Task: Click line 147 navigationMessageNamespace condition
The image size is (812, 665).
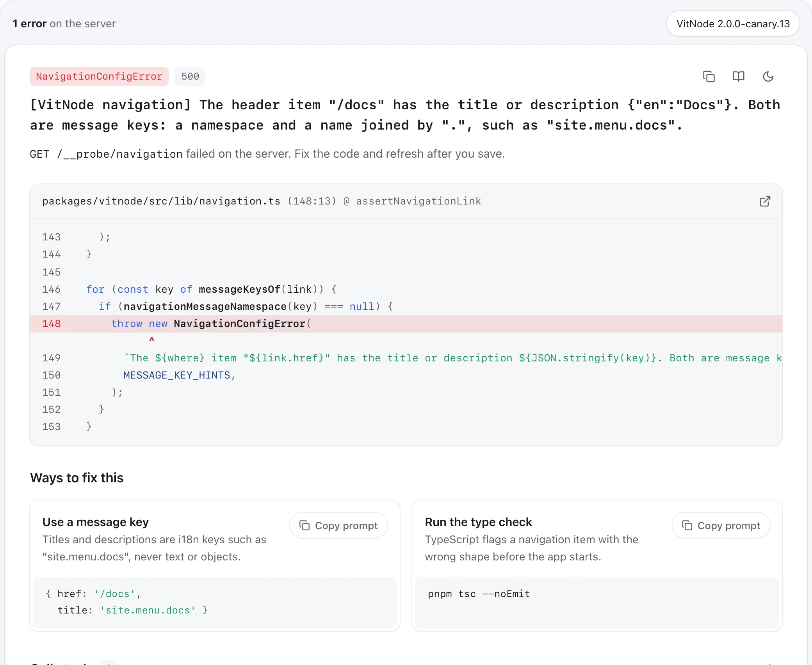Action: [x=246, y=306]
